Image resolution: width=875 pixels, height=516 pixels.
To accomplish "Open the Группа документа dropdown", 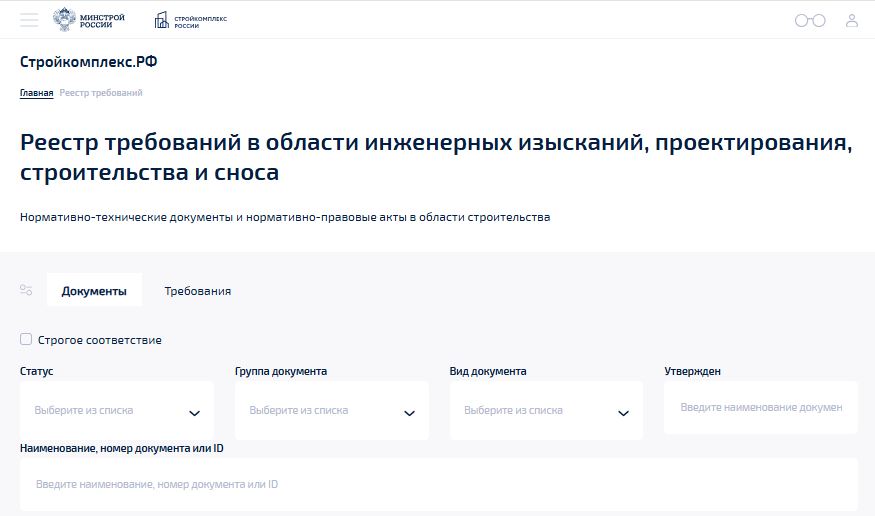I will click(x=331, y=411).
